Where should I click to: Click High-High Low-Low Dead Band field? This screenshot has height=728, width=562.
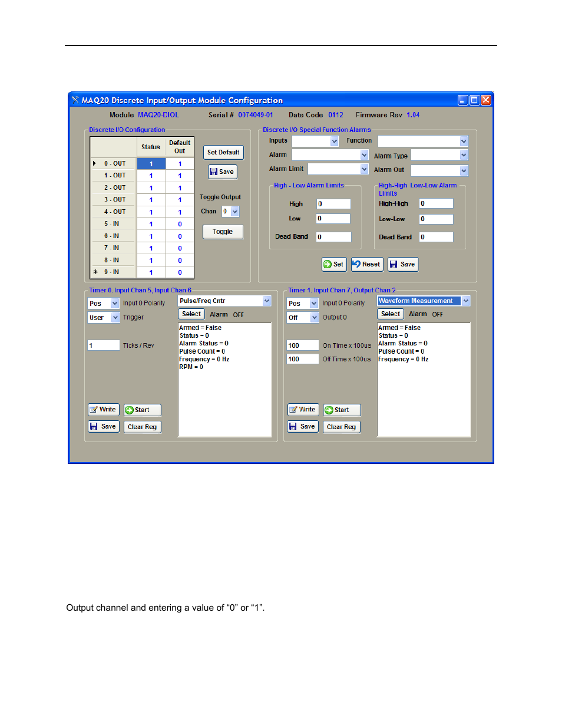click(436, 237)
